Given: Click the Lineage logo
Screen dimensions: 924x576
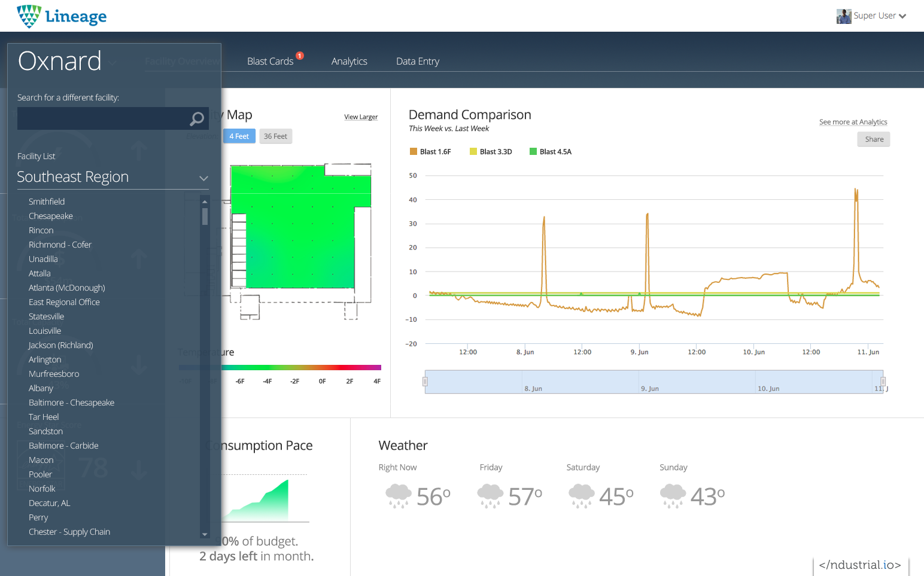Looking at the screenshot, I should (62, 16).
